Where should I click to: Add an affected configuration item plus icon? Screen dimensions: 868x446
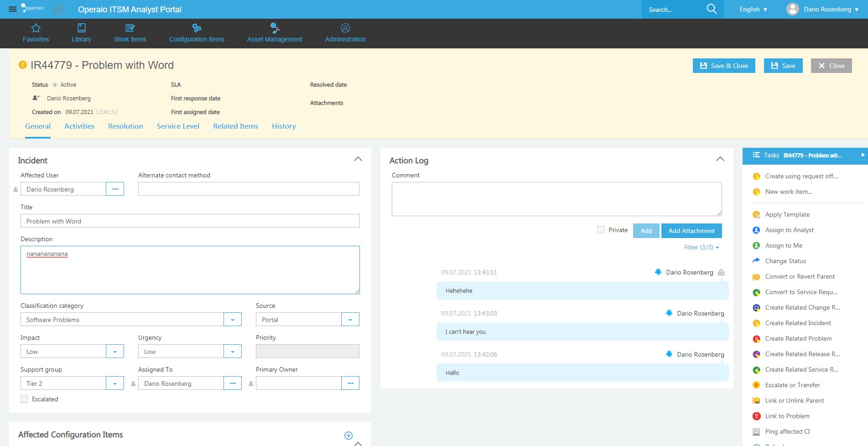pyautogui.click(x=348, y=436)
